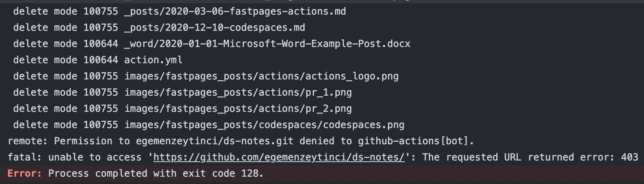Image resolution: width=644 pixels, height=184 pixels.
Task: Click the actions_logo.png file path
Action: pyautogui.click(x=261, y=76)
